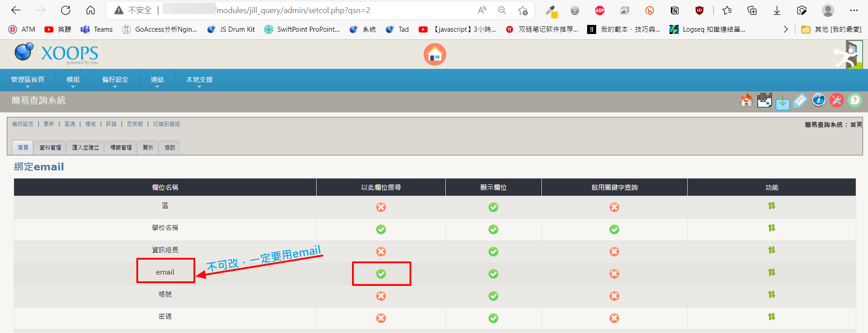Expand the 本地支援 menu

(x=199, y=80)
